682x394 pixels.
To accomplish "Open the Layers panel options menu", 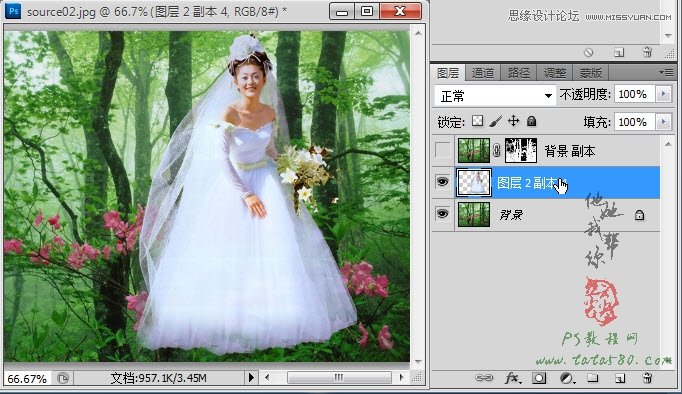I will coord(666,73).
